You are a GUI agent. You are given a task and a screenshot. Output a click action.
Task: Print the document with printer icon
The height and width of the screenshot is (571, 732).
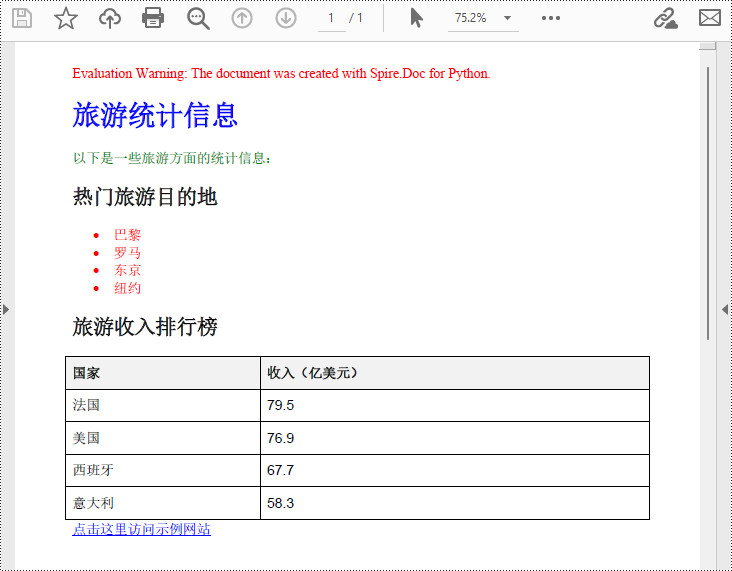153,19
